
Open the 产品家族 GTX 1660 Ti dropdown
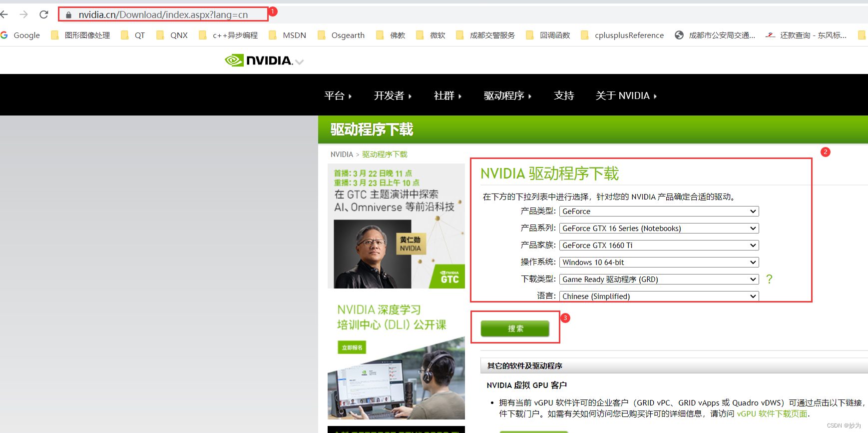(659, 245)
